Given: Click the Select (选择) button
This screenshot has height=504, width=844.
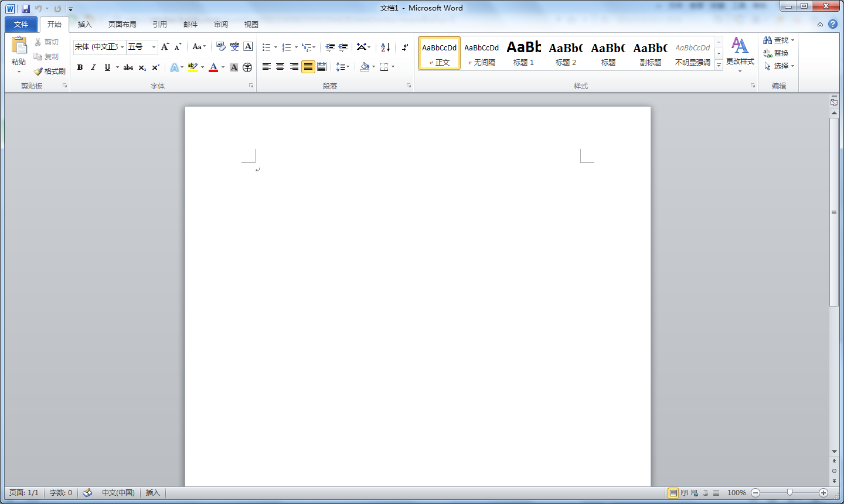Looking at the screenshot, I should [x=778, y=66].
